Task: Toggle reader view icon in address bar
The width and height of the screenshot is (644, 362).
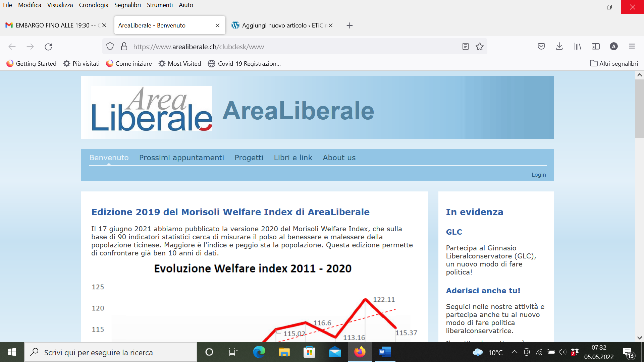Action: point(465,47)
